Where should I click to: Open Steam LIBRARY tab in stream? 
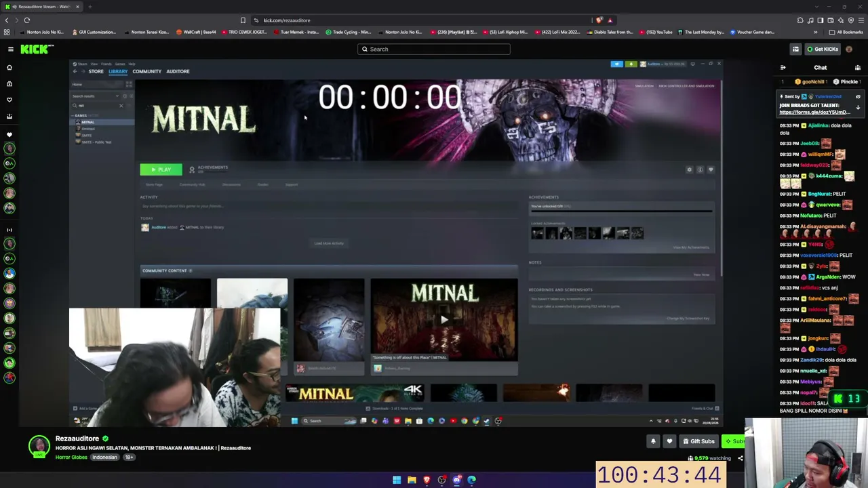pyautogui.click(x=118, y=71)
